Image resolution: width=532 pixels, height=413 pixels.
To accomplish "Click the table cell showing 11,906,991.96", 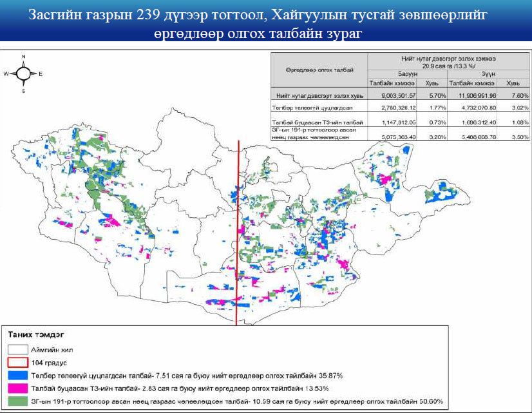I will (x=473, y=95).
